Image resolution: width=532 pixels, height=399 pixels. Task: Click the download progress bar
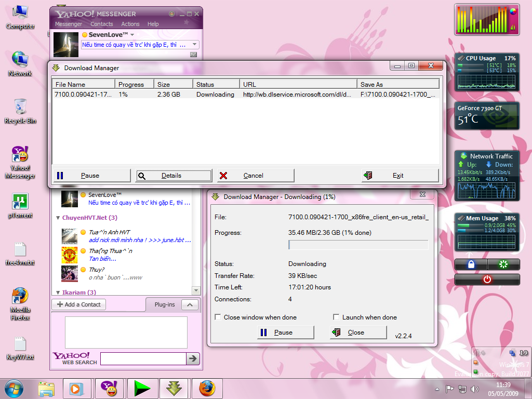tap(358, 245)
